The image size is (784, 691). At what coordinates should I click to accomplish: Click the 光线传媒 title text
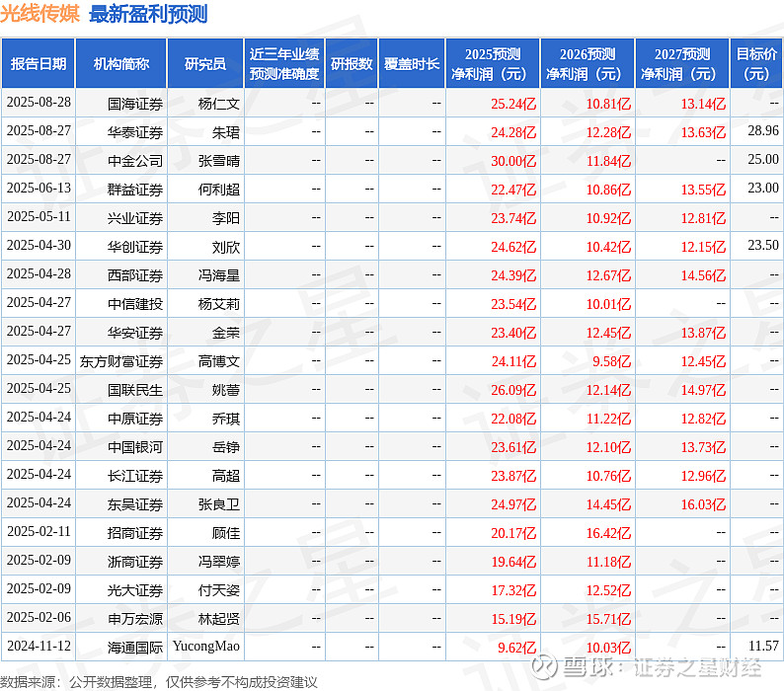coord(40,13)
